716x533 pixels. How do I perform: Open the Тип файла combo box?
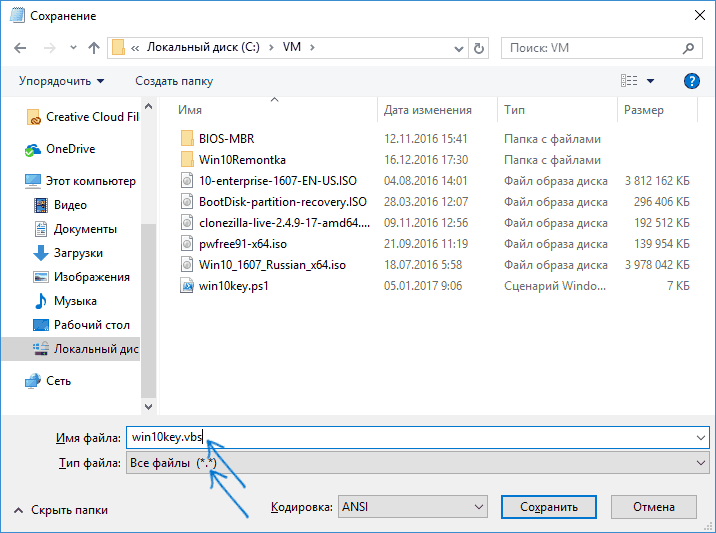point(417,463)
